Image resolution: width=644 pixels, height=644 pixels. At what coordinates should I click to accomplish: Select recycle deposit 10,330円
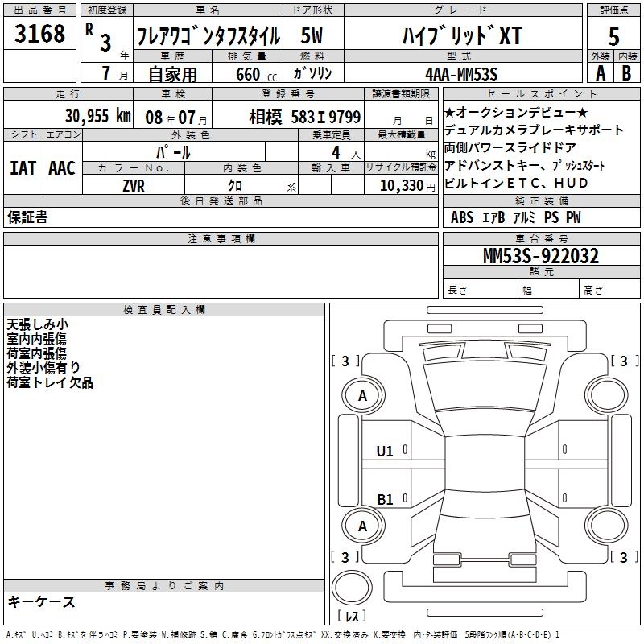point(407,186)
